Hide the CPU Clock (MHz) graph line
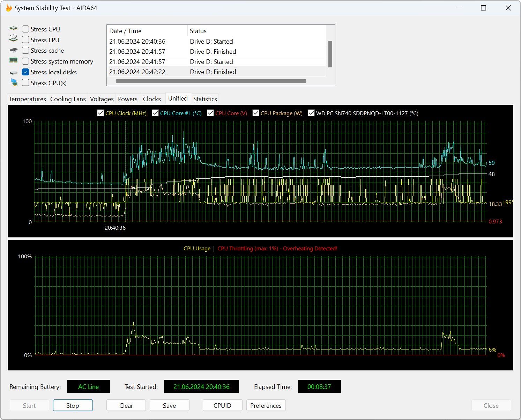521x420 pixels. tap(101, 113)
